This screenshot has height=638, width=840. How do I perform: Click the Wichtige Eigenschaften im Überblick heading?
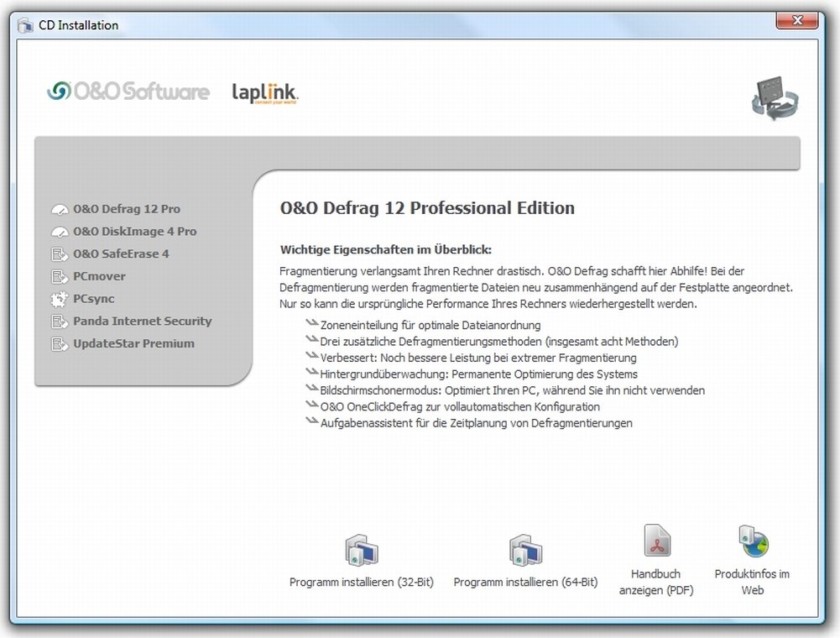click(386, 250)
